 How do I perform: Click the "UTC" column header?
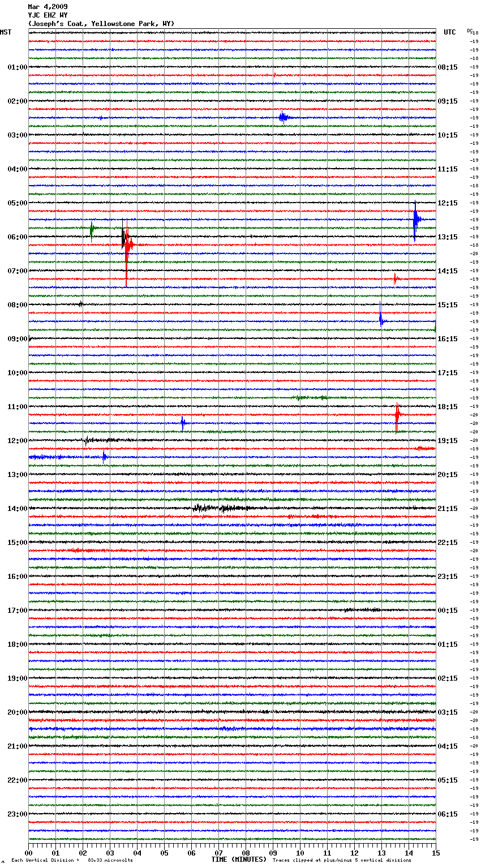tap(449, 32)
